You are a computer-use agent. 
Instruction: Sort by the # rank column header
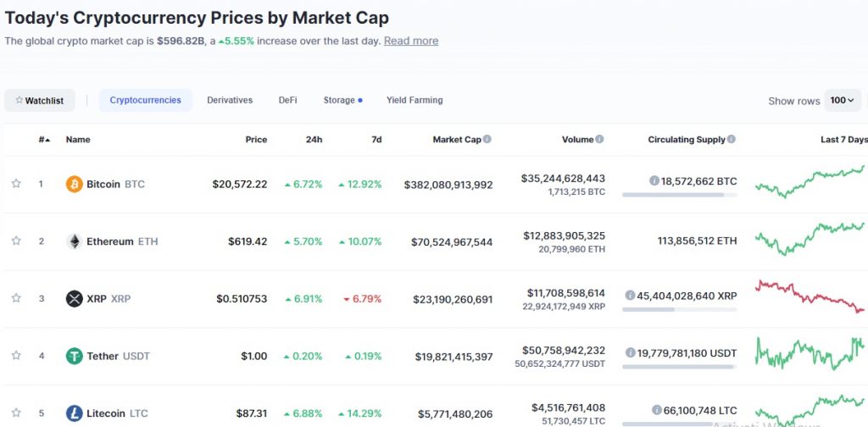tap(44, 139)
